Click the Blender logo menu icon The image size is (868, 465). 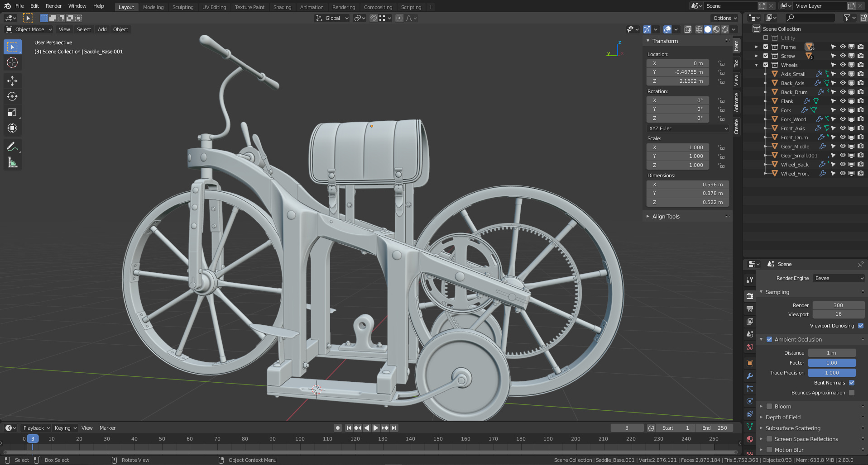tap(7, 6)
